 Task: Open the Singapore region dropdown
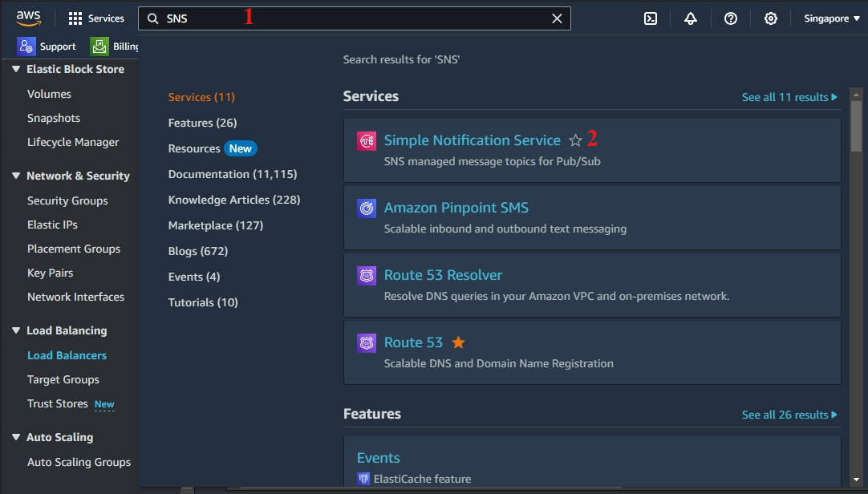point(831,18)
